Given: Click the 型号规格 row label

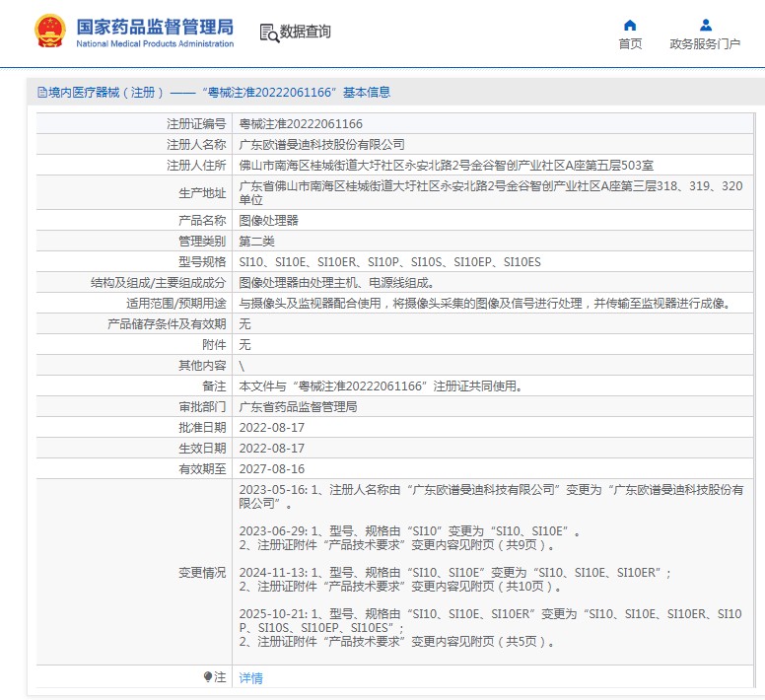Looking at the screenshot, I should coord(202,262).
